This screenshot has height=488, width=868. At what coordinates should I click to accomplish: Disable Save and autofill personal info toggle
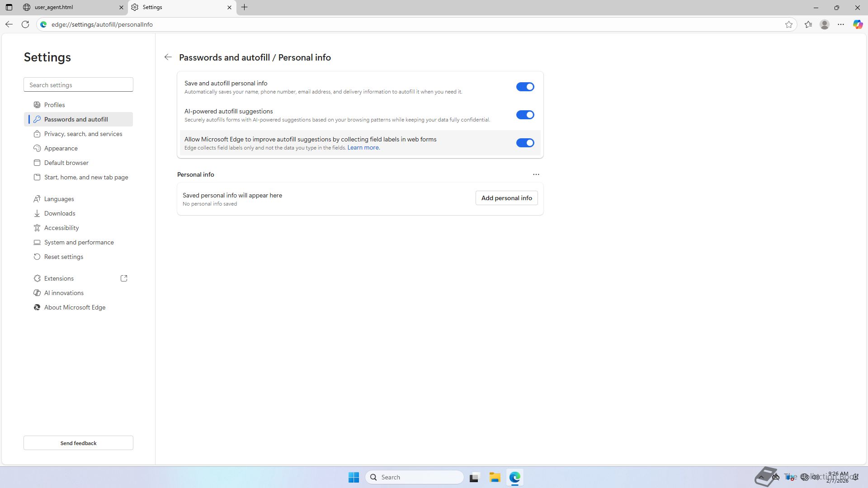525,87
